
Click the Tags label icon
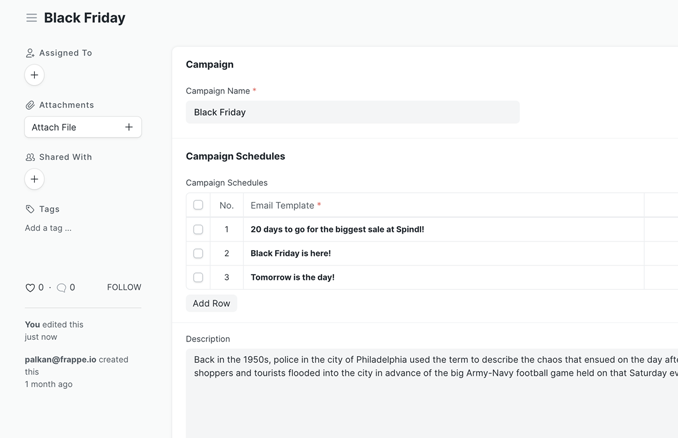30,209
